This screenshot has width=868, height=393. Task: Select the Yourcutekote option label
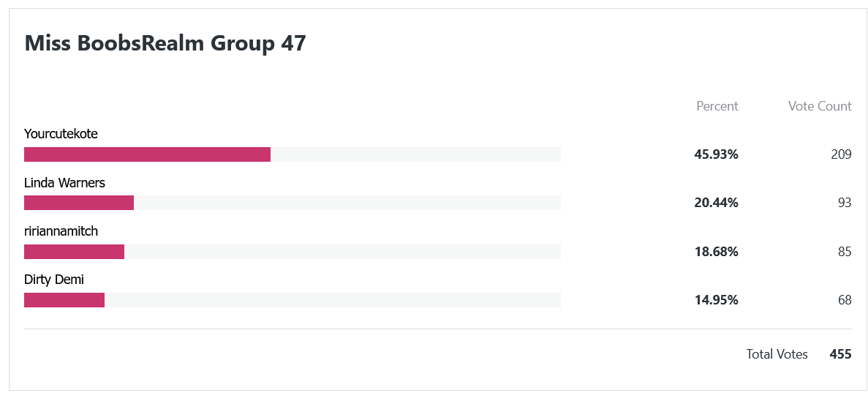click(x=61, y=134)
